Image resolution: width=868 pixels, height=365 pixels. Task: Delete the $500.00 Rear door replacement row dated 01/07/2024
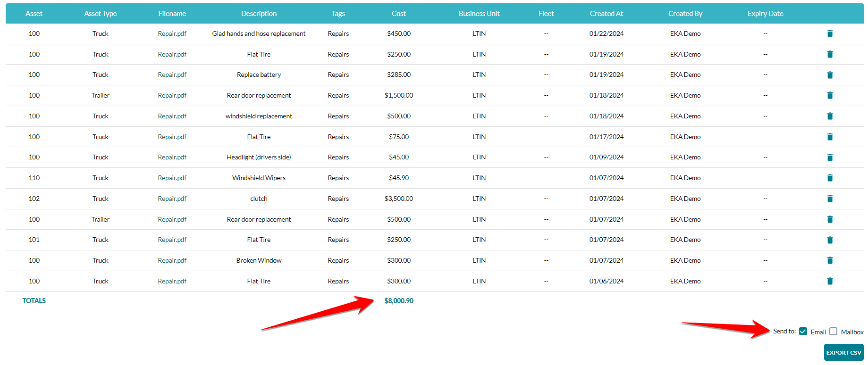point(830,219)
